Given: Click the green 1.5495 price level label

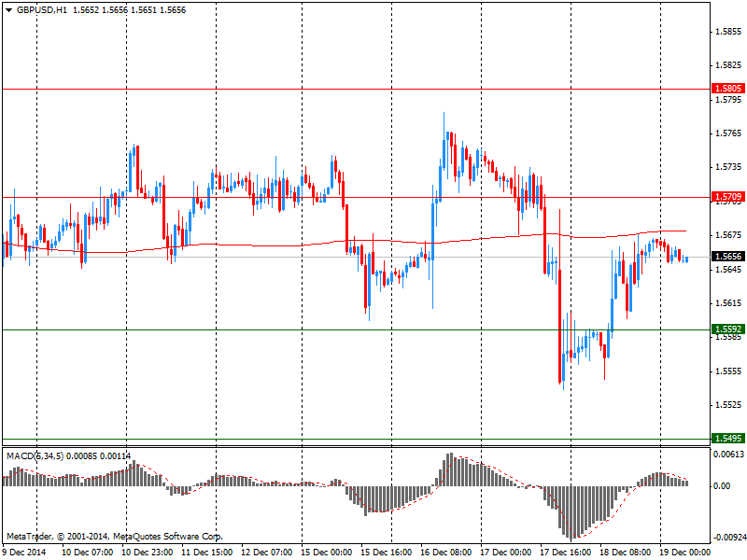Looking at the screenshot, I should [728, 438].
